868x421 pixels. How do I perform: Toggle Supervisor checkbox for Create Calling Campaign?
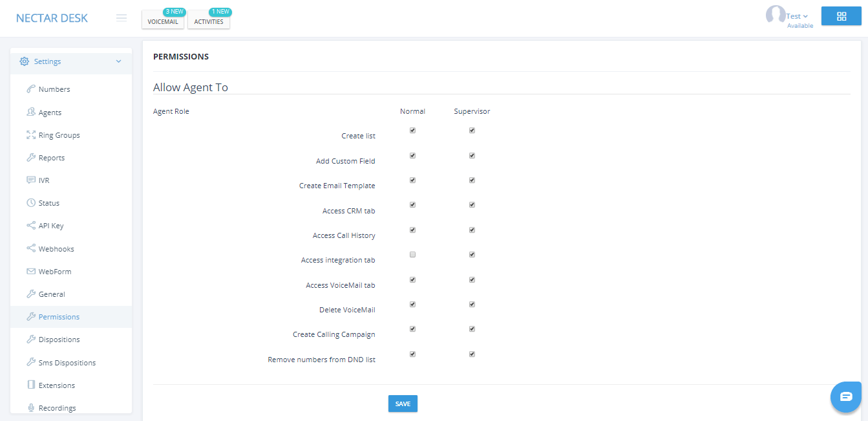[472, 329]
